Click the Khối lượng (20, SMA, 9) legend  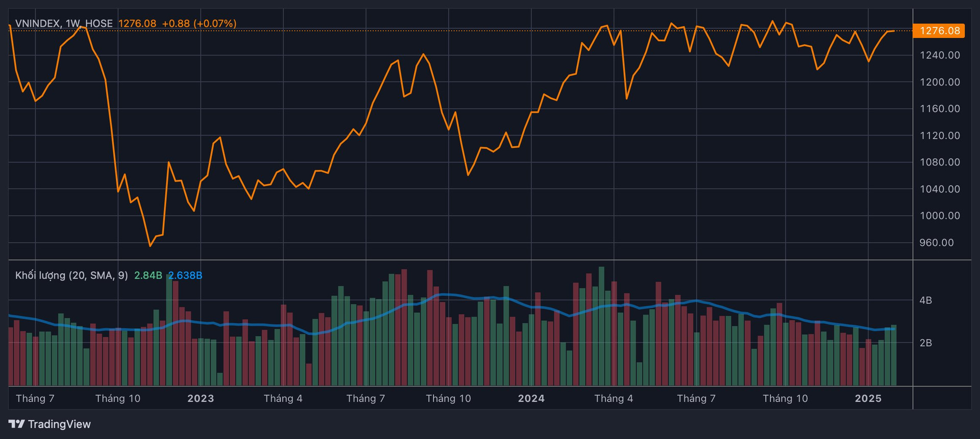71,275
